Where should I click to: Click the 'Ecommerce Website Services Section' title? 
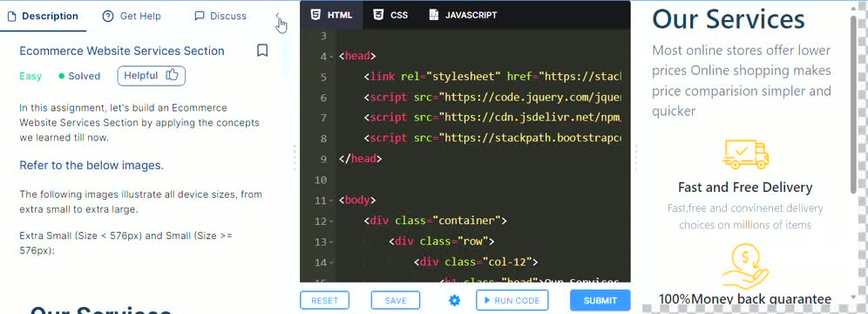(122, 51)
